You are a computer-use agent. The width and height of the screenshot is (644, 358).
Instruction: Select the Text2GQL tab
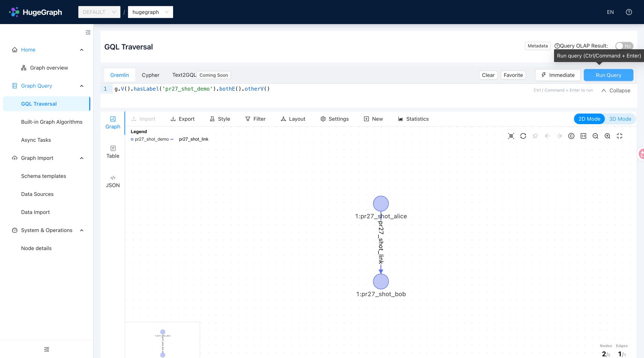pos(184,75)
